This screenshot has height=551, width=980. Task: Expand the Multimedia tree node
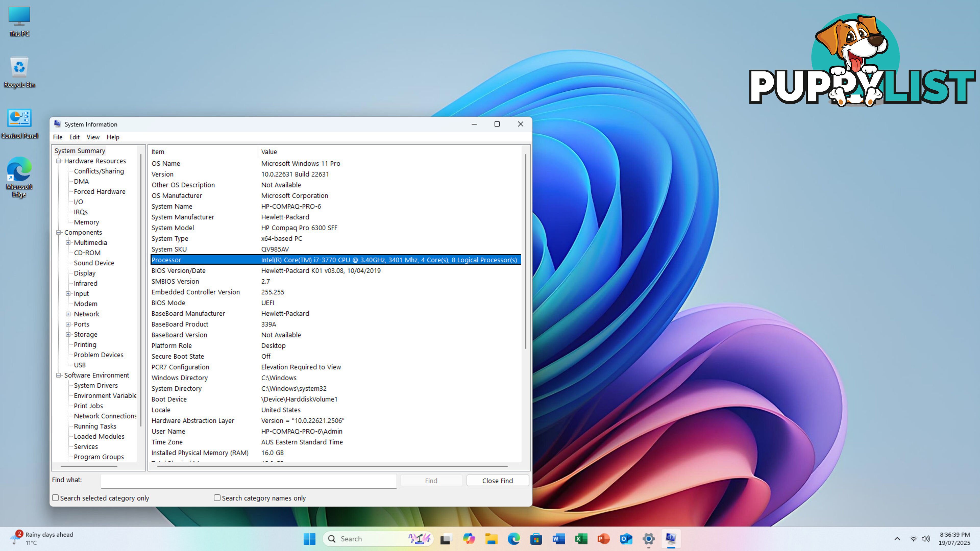click(68, 243)
